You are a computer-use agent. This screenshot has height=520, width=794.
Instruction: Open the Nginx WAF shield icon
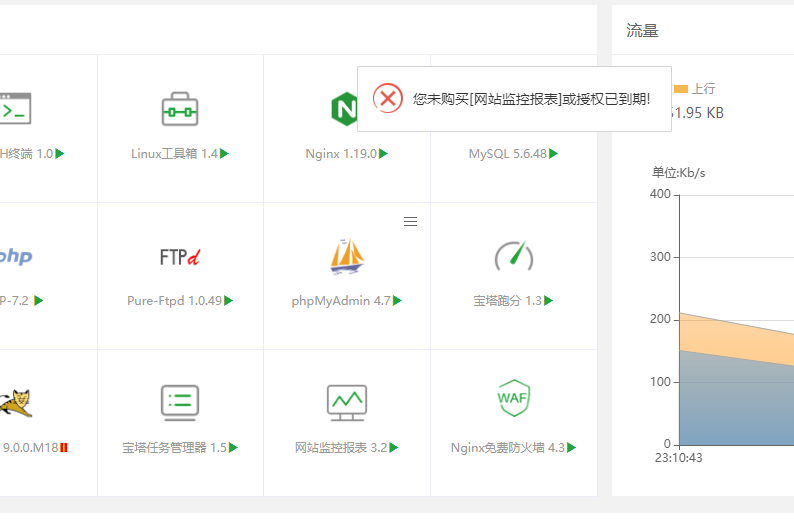click(513, 398)
